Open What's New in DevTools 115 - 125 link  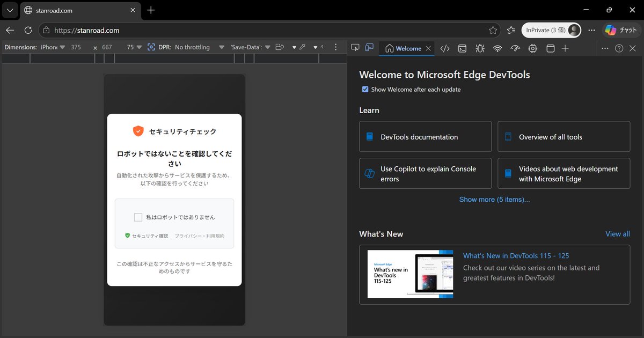(x=516, y=256)
